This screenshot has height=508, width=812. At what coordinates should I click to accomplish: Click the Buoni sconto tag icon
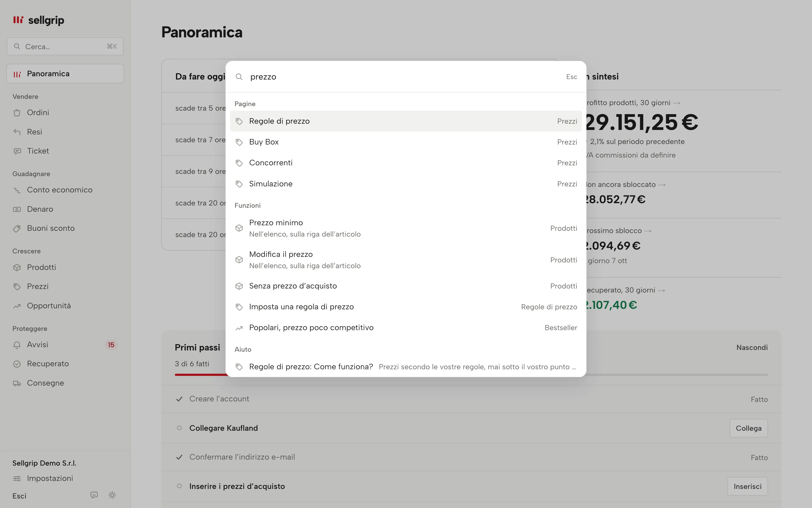coord(17,229)
